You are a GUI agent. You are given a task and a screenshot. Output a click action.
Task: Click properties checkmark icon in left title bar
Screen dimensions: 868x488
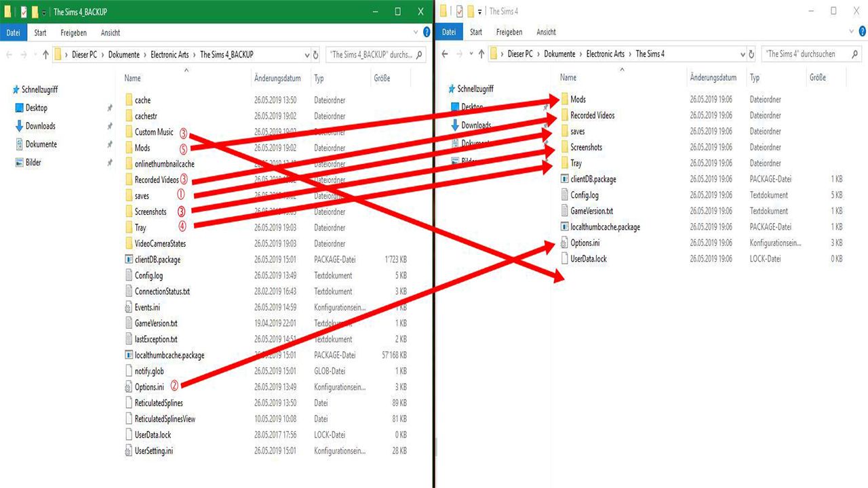point(24,12)
